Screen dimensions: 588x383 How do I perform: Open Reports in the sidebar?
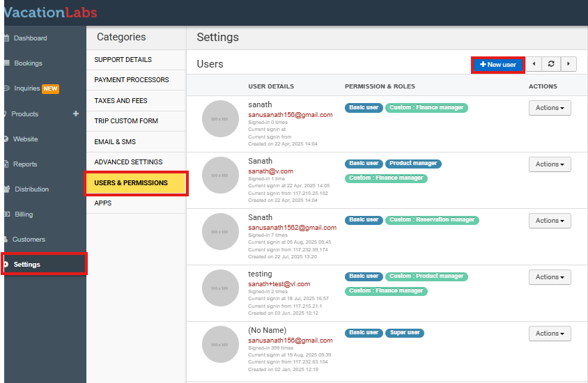tap(25, 164)
